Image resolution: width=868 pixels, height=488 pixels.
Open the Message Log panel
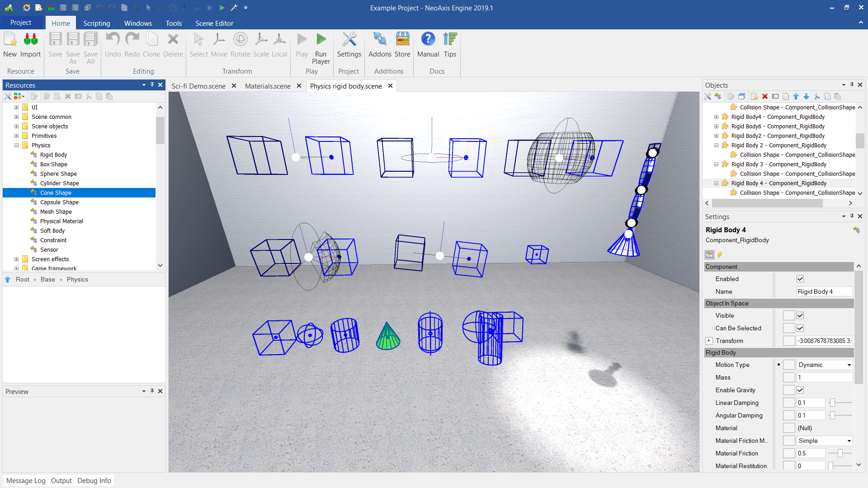point(26,480)
